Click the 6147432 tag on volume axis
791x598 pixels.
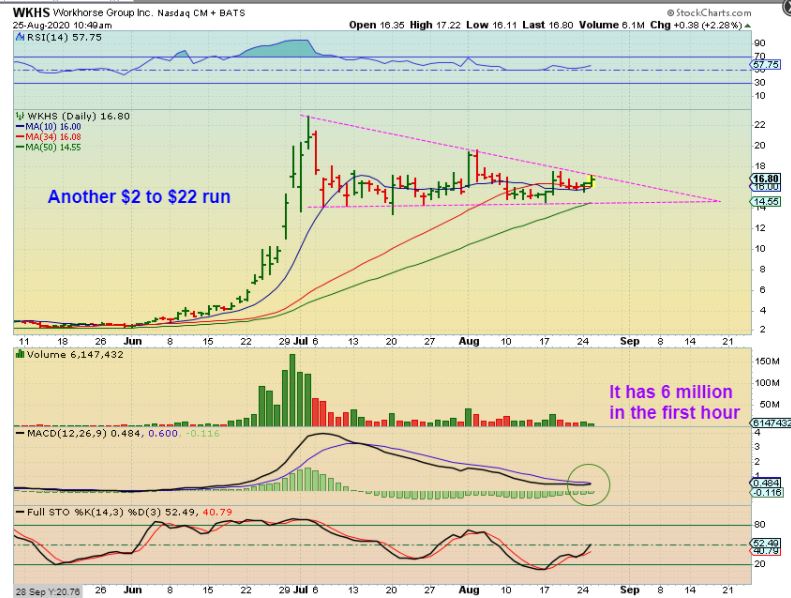click(771, 423)
